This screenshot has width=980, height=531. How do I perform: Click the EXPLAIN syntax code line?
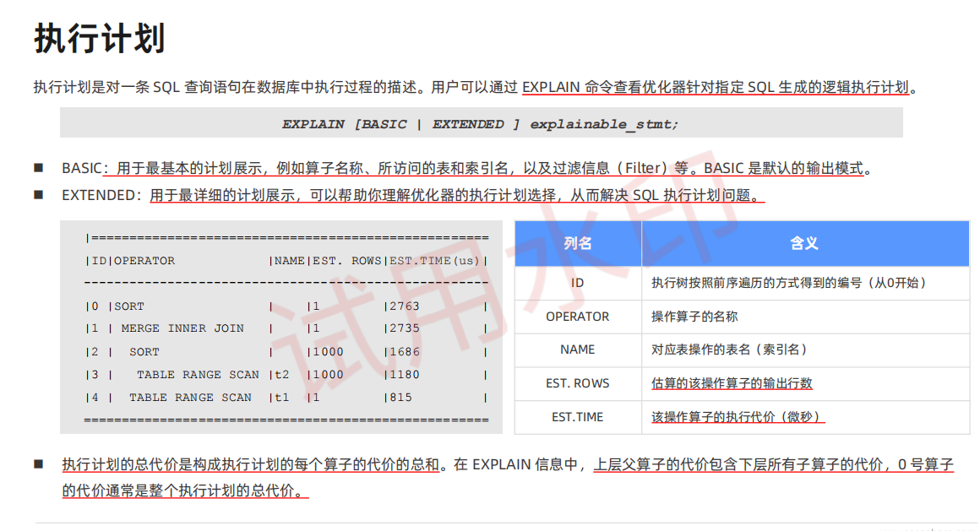point(480,123)
